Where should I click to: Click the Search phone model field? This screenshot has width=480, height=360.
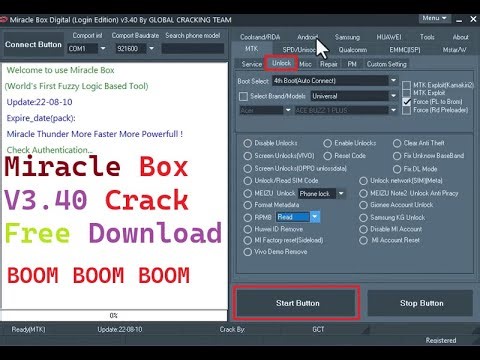click(x=193, y=49)
